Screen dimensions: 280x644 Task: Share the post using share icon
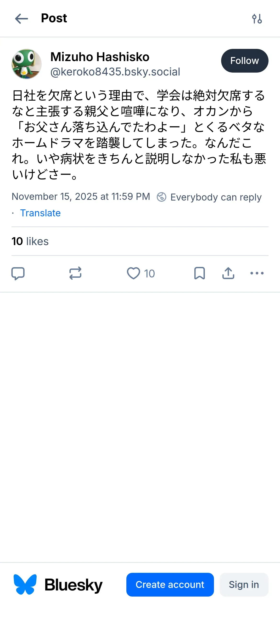228,273
